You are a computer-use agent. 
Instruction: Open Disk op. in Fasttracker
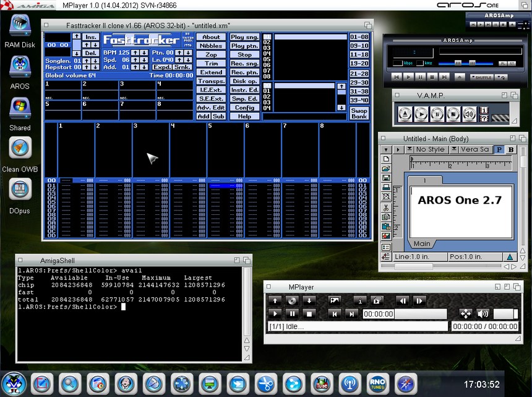244,81
